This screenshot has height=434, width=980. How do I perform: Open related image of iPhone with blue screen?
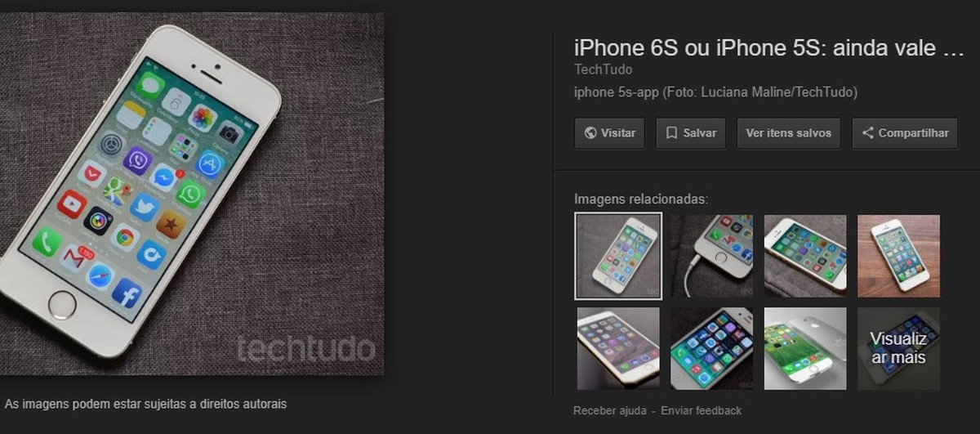coord(712,348)
